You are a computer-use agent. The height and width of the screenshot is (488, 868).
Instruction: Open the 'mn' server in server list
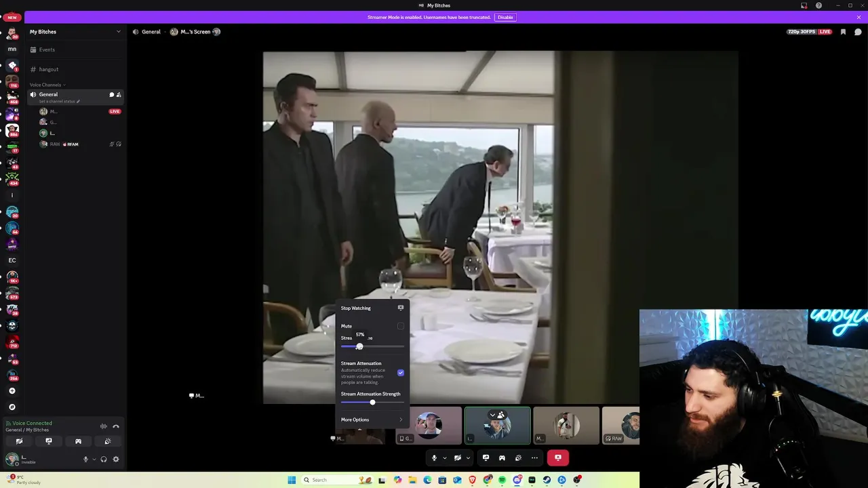(x=12, y=49)
